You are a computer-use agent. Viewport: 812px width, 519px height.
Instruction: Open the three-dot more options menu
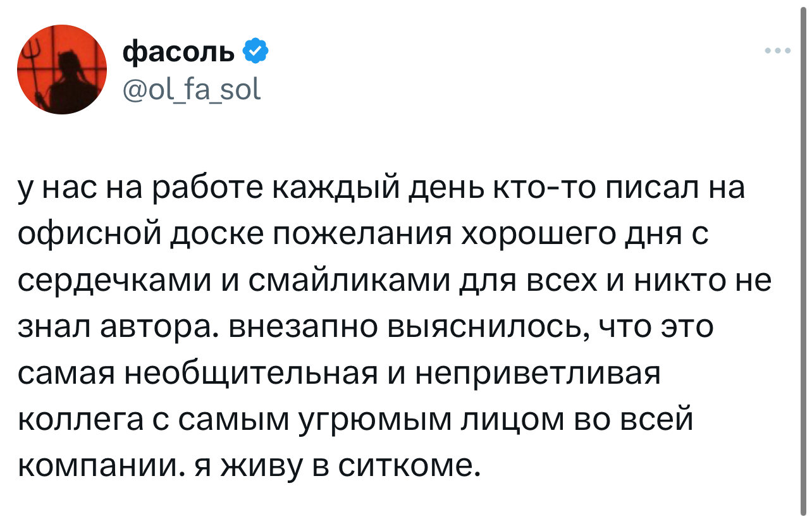pyautogui.click(x=777, y=51)
